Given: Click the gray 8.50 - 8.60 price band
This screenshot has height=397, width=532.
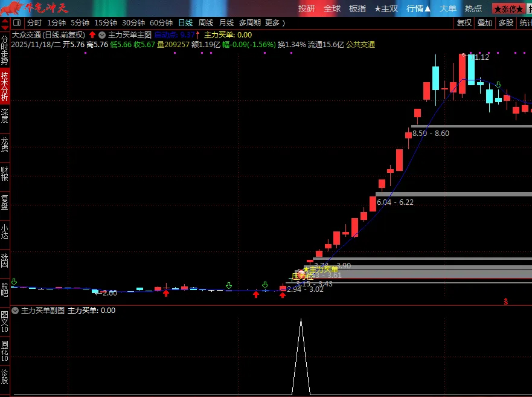Looking at the screenshot, I should [x=471, y=126].
